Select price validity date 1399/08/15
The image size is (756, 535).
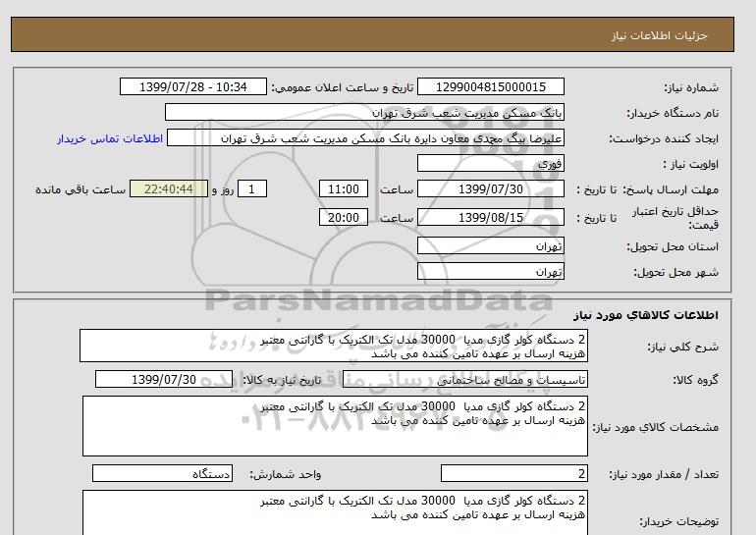point(504,218)
